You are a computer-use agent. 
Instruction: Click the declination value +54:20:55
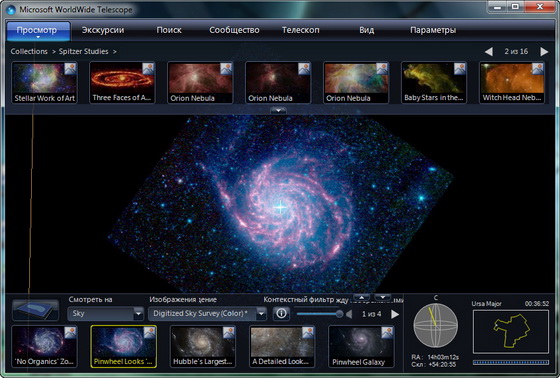442,364
